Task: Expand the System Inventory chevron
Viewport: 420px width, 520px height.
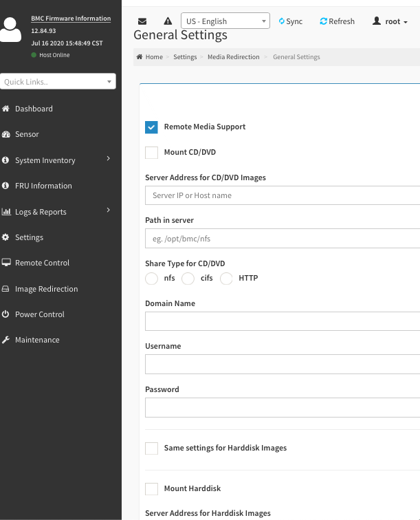Action: point(109,158)
